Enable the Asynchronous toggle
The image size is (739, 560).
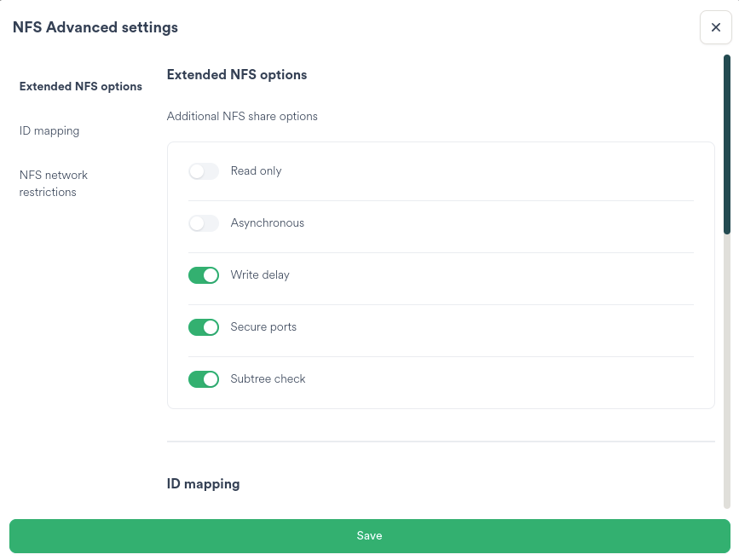[203, 222]
